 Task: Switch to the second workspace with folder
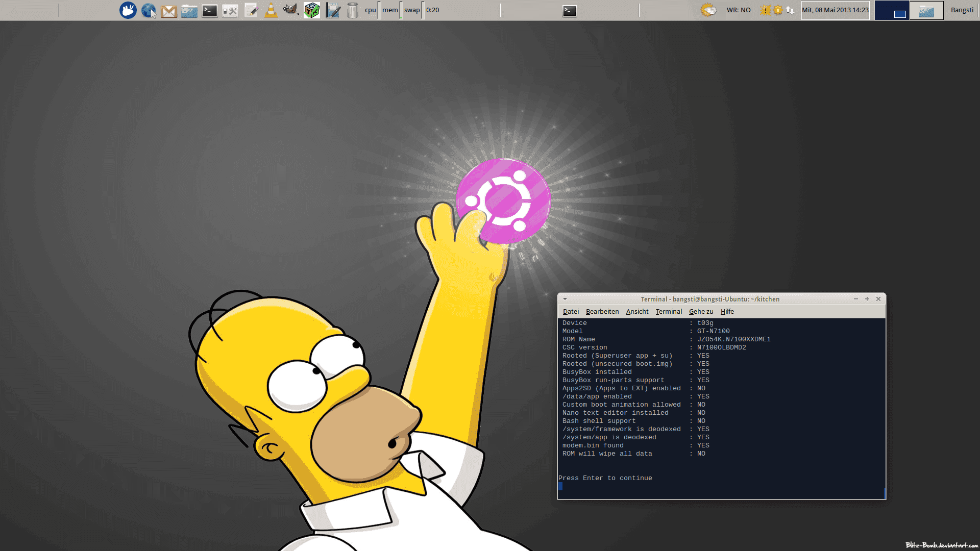926,10
